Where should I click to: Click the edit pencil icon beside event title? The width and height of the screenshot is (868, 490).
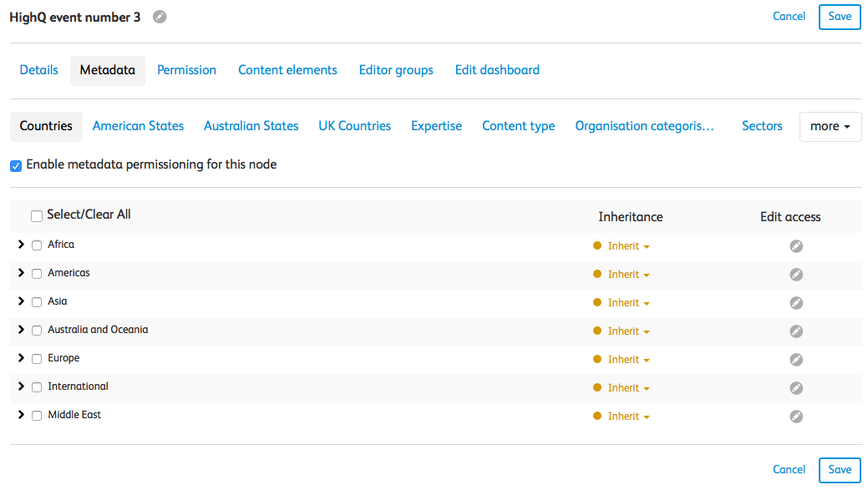click(x=160, y=17)
